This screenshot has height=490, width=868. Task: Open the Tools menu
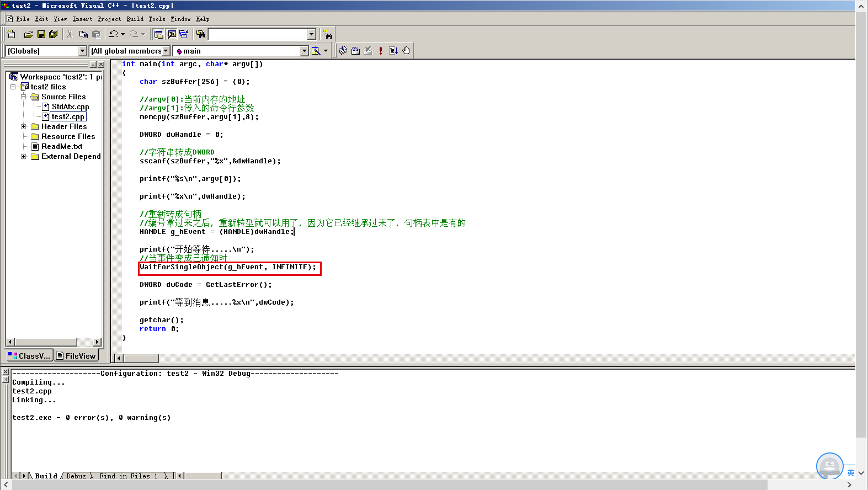pyautogui.click(x=157, y=19)
